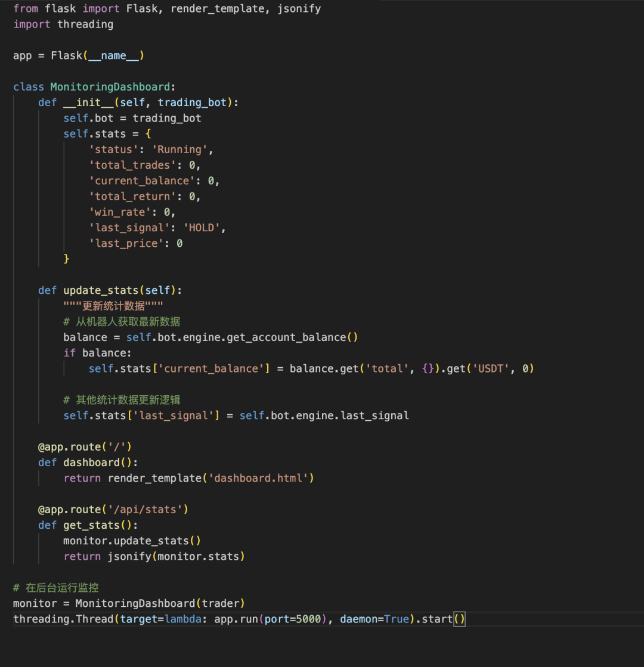644x667 pixels.
Task: Click the 'monitor = MonitoringDashboard(trader)' line
Action: coord(129,604)
